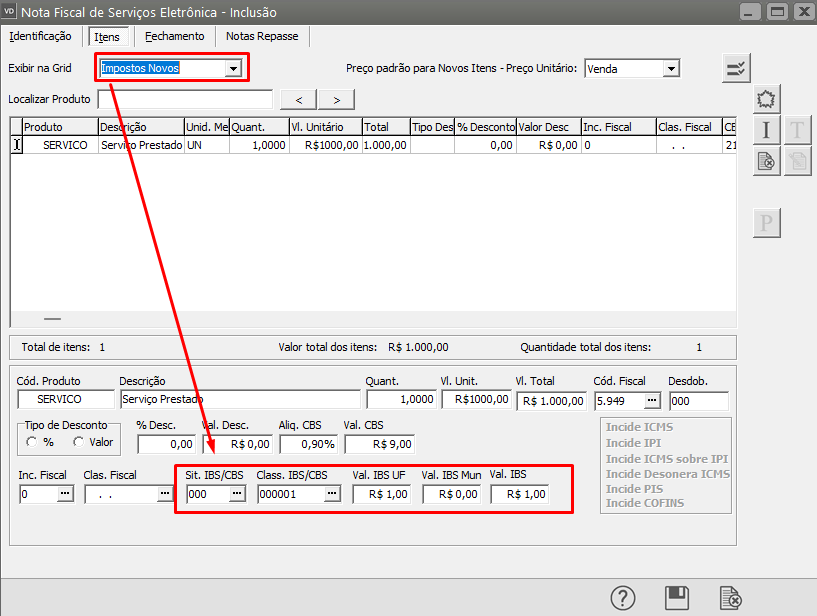This screenshot has height=616, width=817.
Task: Expand the Exibir na Grid dropdown
Action: [x=233, y=68]
